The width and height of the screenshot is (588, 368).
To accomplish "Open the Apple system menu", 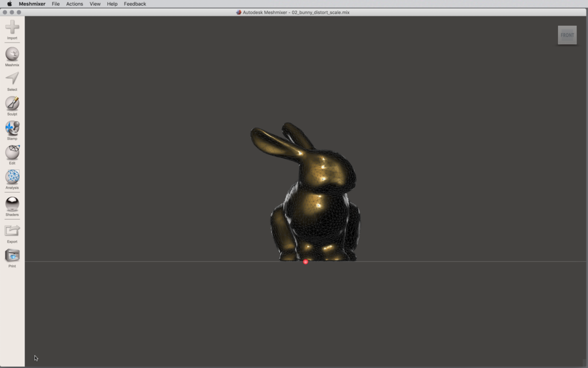I will click(x=9, y=4).
